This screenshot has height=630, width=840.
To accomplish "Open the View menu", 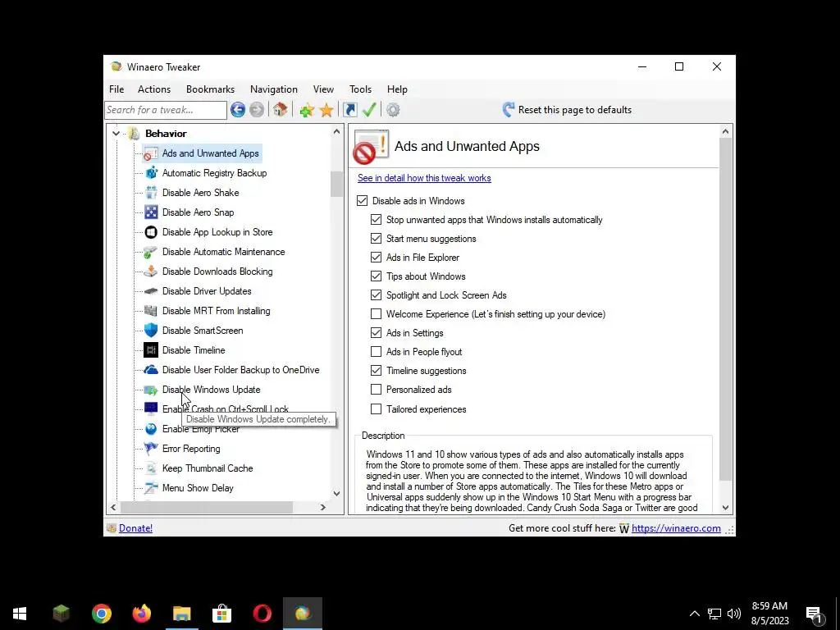I will point(323,89).
